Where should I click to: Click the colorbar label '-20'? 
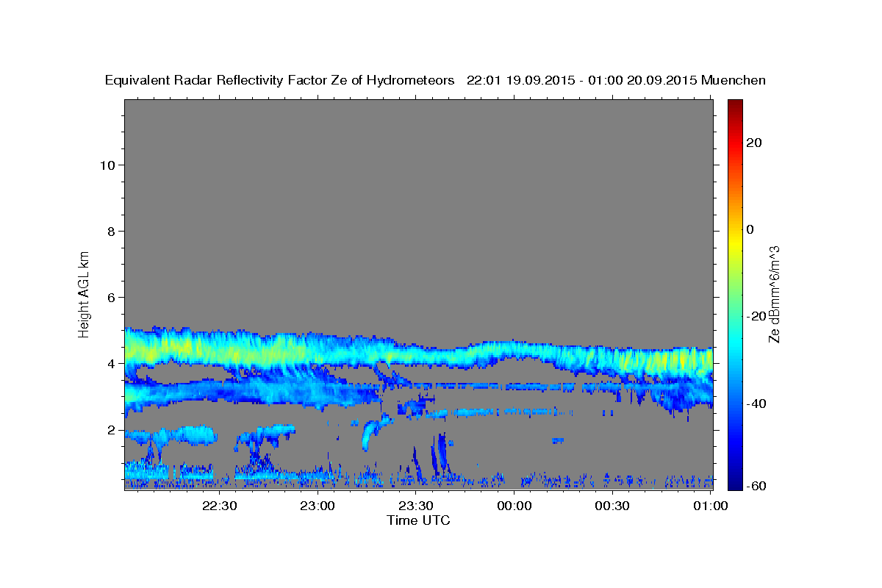click(757, 316)
